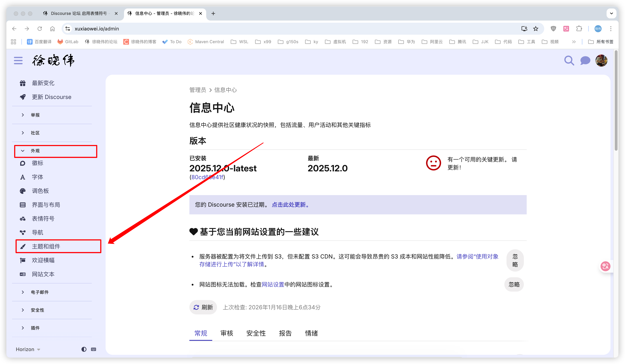This screenshot has height=364, width=625.
Task: Open 表情符号 emoji settings
Action: pyautogui.click(x=43, y=218)
